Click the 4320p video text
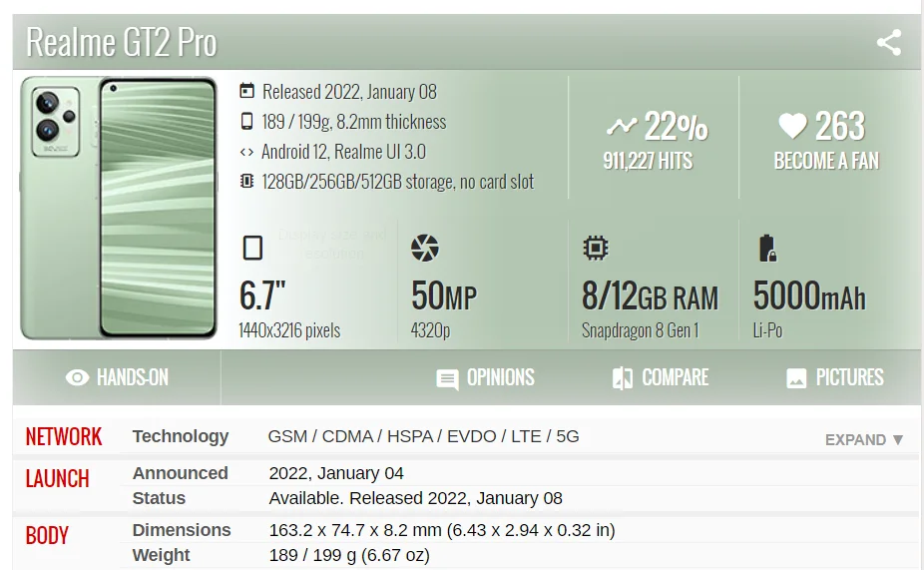 (x=430, y=330)
